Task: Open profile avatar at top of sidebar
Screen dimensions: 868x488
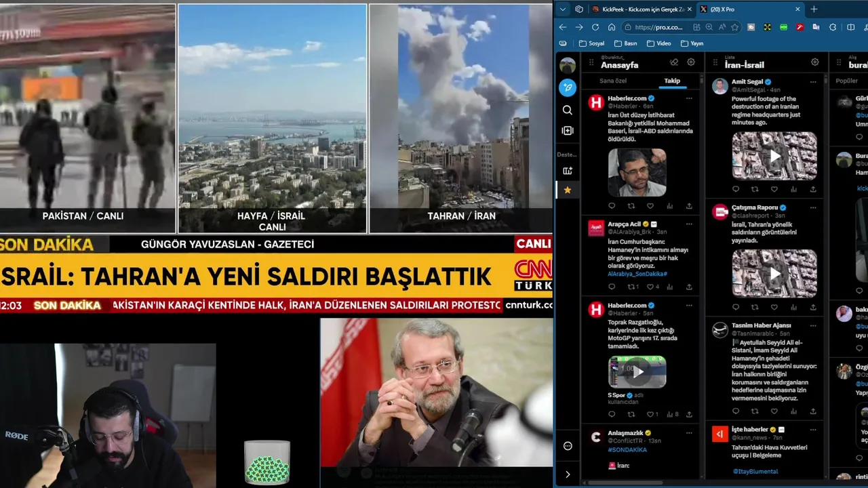Action: (568, 65)
